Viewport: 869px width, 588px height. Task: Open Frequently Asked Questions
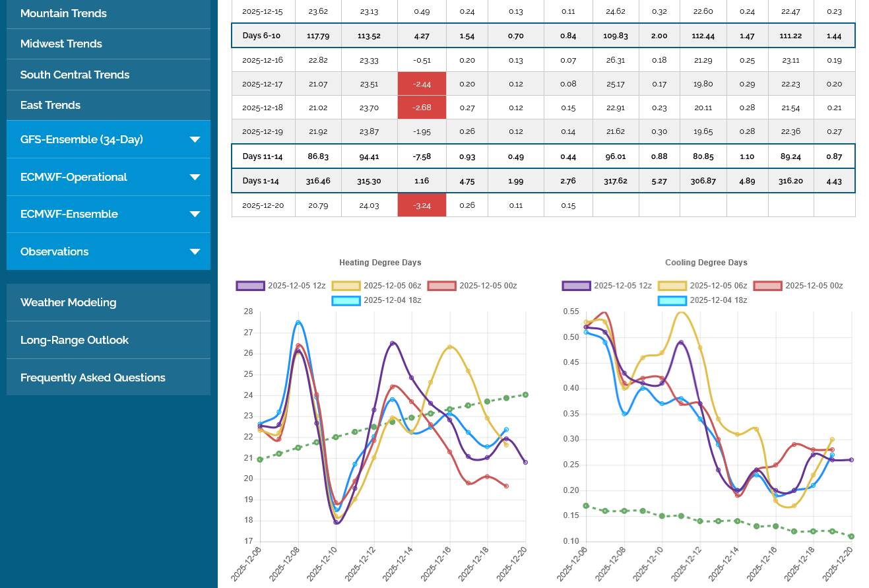(x=93, y=377)
